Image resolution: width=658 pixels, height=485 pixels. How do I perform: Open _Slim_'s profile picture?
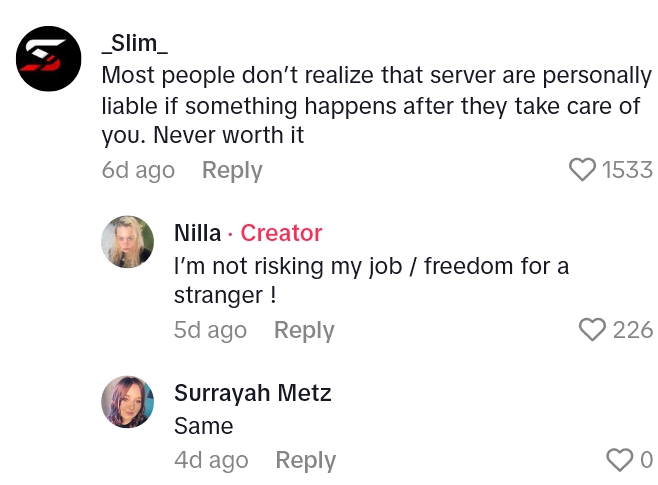point(49,58)
